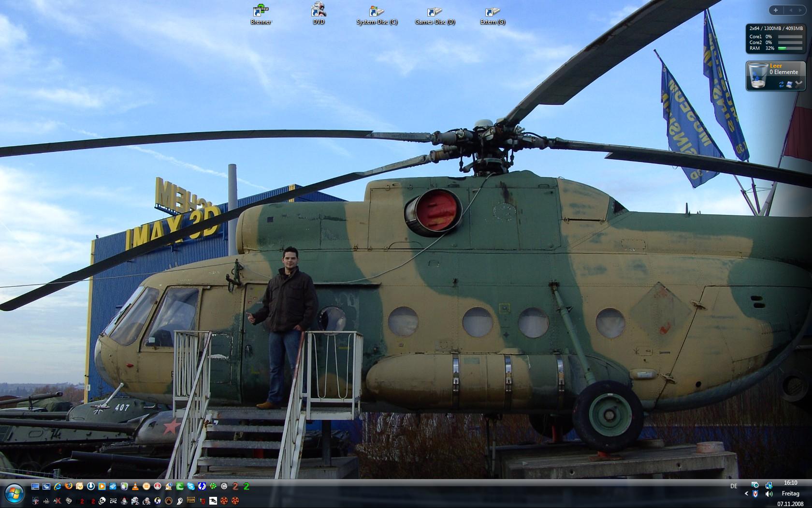Screen dimensions: 812x508
Task: Click the Switch Between Windows quick launch icon
Action: tap(46, 486)
